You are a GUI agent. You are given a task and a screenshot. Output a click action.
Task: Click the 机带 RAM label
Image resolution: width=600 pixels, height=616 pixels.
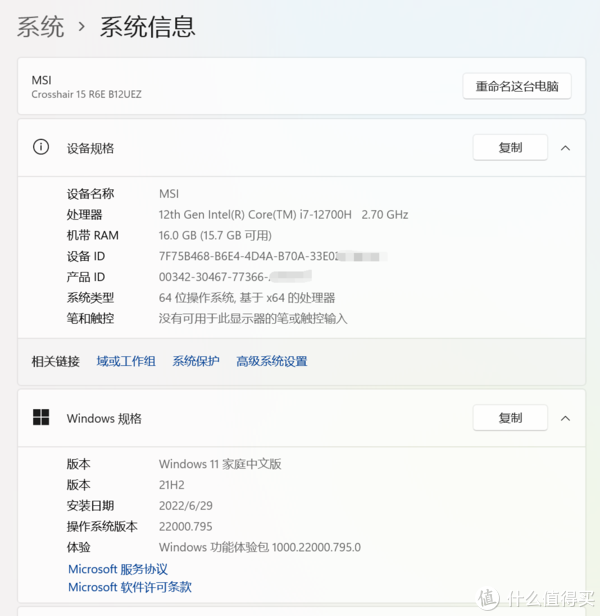pyautogui.click(x=93, y=235)
